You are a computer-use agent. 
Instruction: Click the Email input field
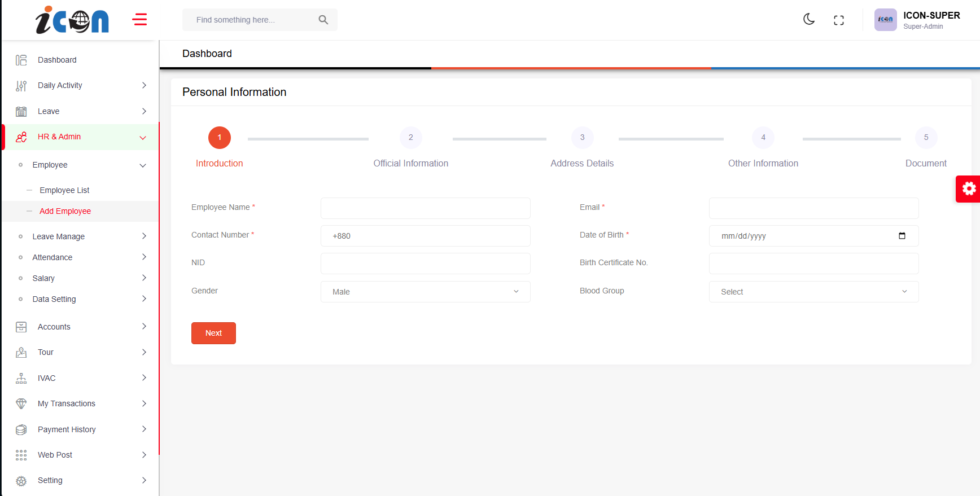pyautogui.click(x=813, y=208)
